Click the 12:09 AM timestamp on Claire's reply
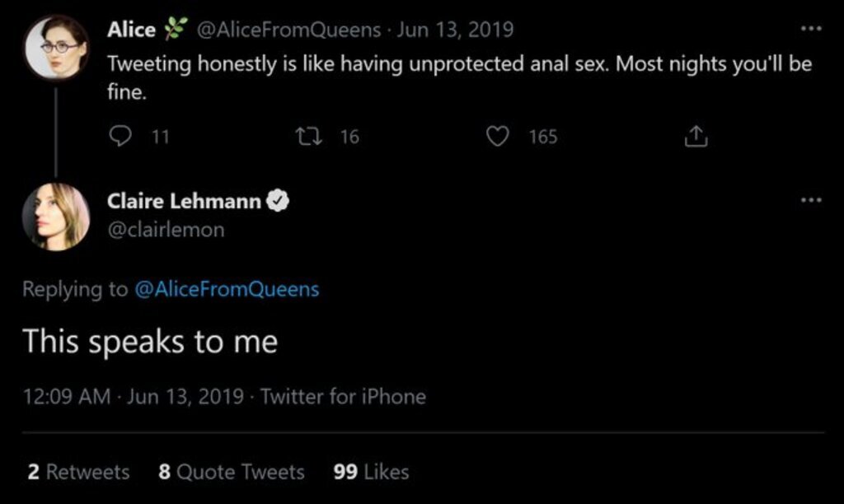This screenshot has width=844, height=504. (x=66, y=396)
